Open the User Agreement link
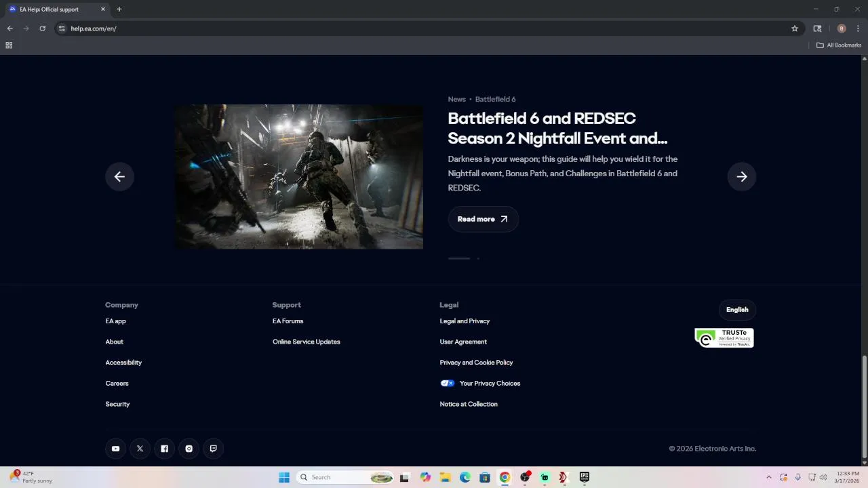Image resolution: width=868 pixels, height=488 pixels. [x=463, y=342]
